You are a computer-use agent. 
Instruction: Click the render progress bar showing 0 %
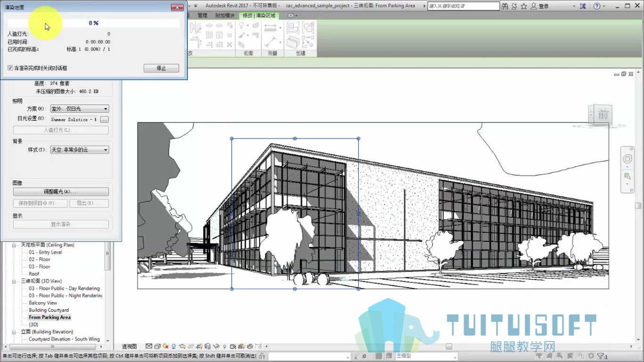(x=93, y=23)
